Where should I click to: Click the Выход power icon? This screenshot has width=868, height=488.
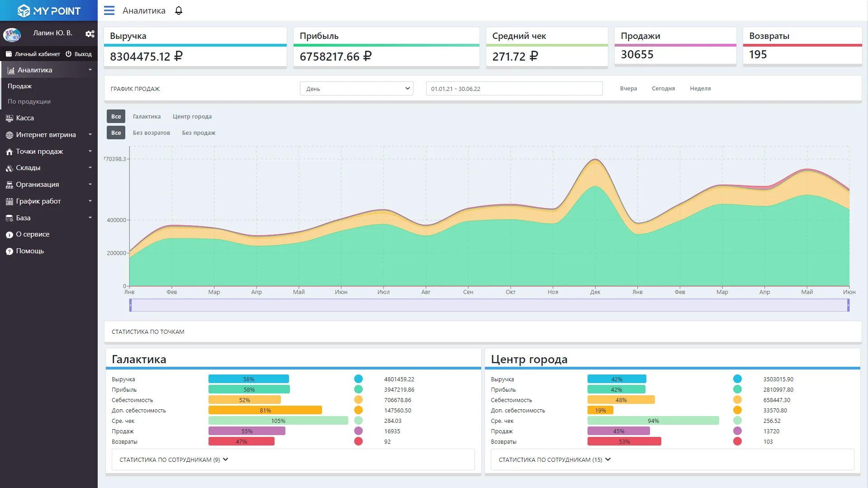point(68,54)
